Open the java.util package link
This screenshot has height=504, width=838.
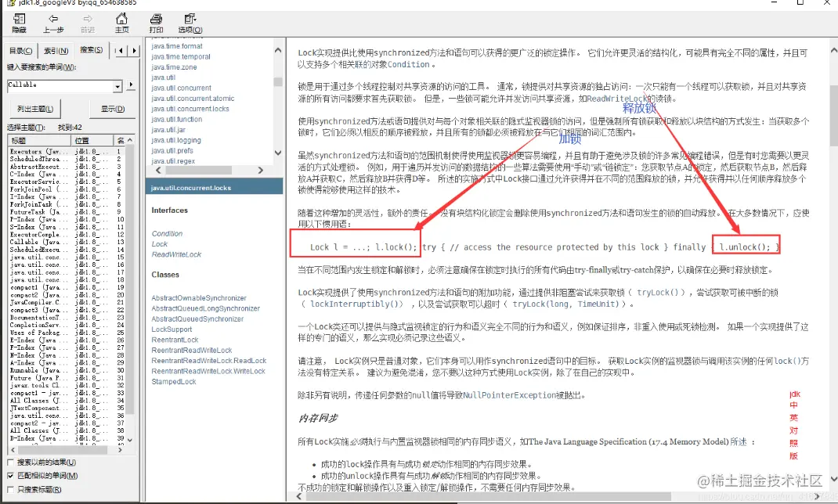click(x=163, y=77)
